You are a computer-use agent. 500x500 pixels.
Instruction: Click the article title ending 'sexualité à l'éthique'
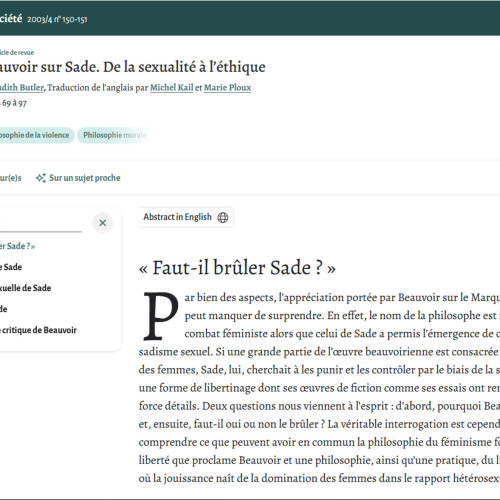pos(133,67)
